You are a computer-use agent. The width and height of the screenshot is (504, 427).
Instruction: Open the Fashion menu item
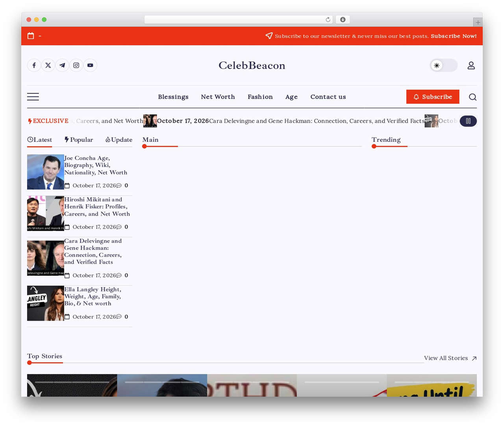[x=260, y=97]
